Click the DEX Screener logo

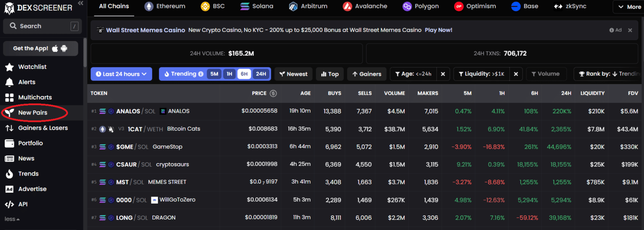click(x=38, y=7)
